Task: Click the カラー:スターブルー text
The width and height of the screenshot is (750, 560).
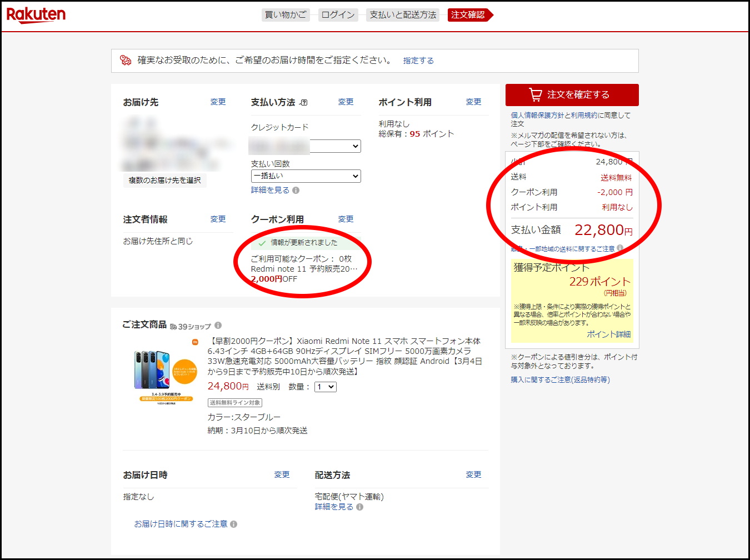Action: [x=244, y=417]
